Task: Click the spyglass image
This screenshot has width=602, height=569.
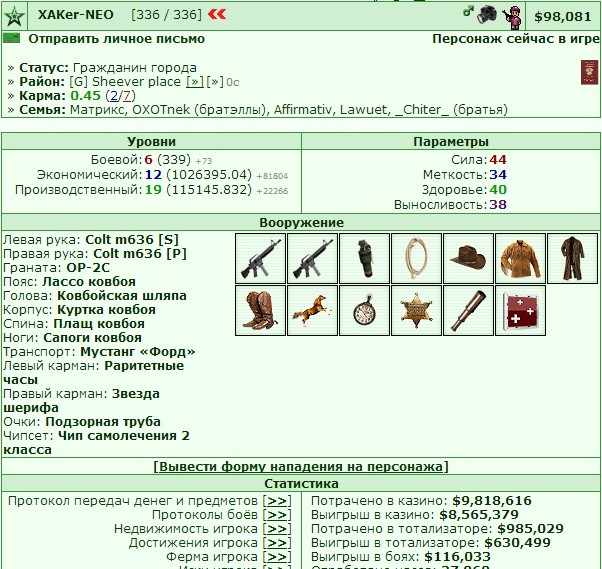Action: tap(468, 310)
